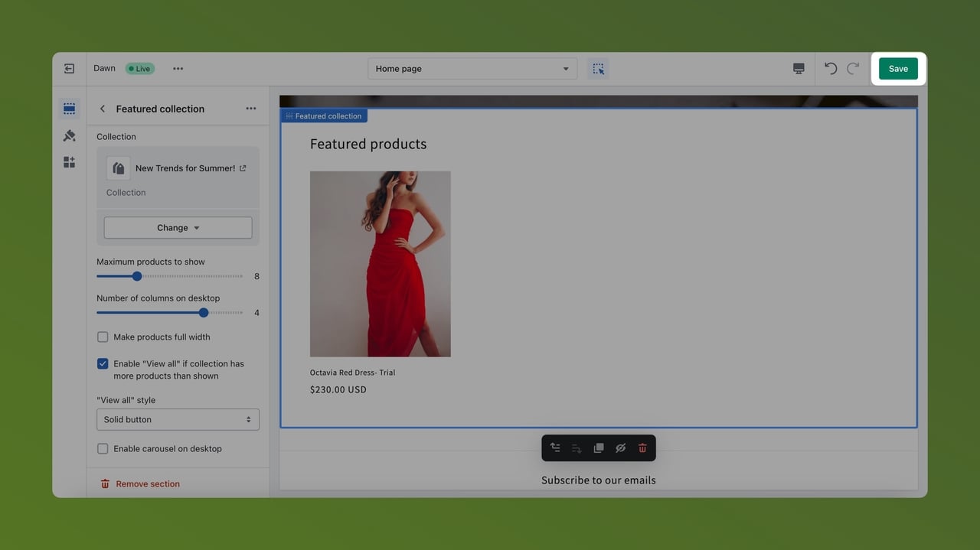Screen dimensions: 980x550
Task: Adjust the Maximum products to show slider
Action: (x=170, y=276)
